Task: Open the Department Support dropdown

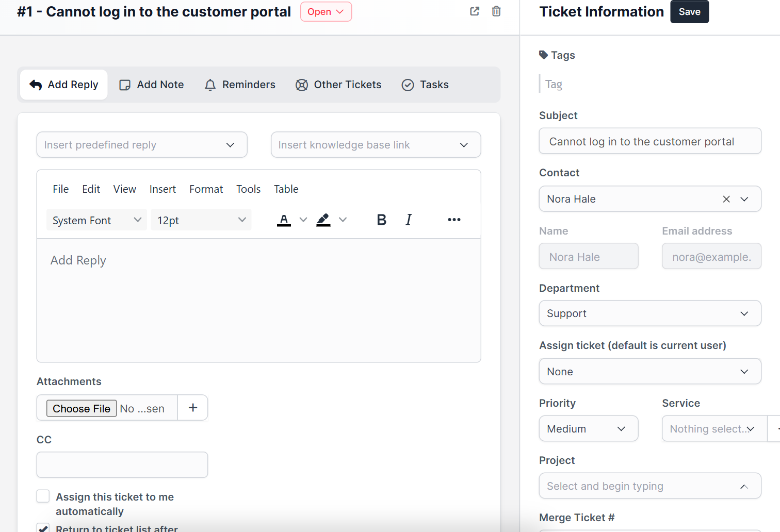Action: (x=650, y=313)
